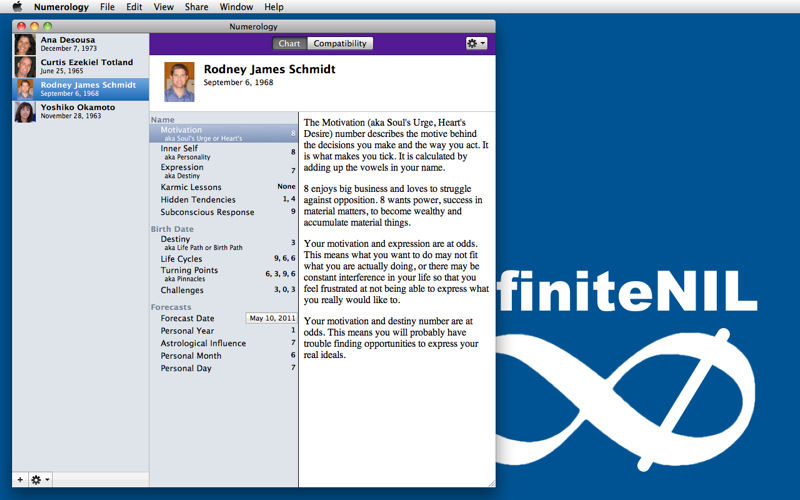The height and width of the screenshot is (500, 800).
Task: Open the File menu
Action: [x=107, y=7]
